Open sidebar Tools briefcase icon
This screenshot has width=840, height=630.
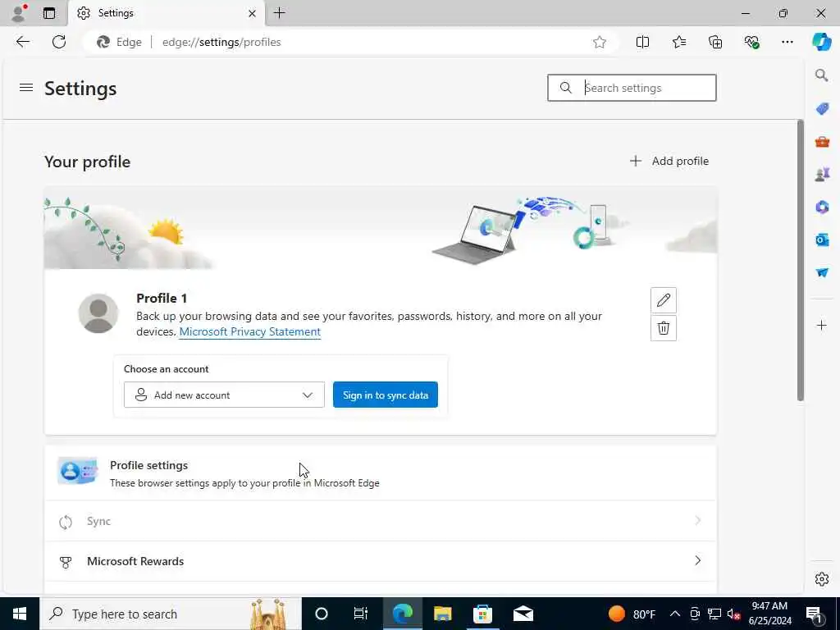[x=822, y=142]
